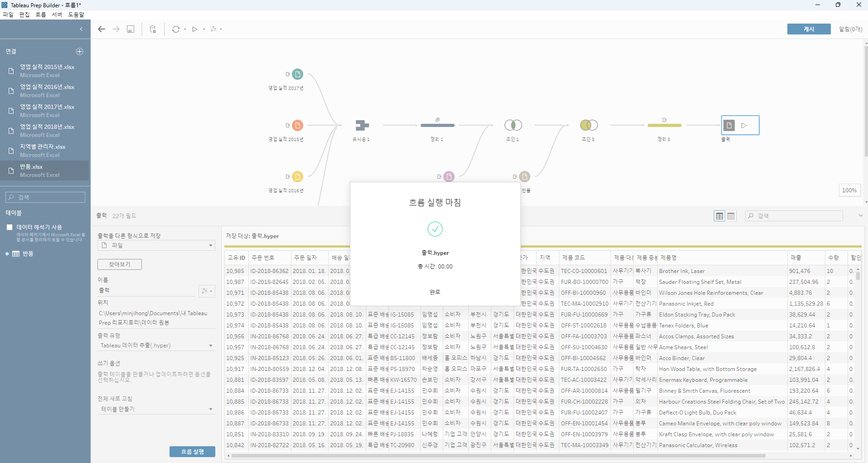Click the 알림(0개) notifications link
The width and height of the screenshot is (868, 463).
[x=850, y=29]
